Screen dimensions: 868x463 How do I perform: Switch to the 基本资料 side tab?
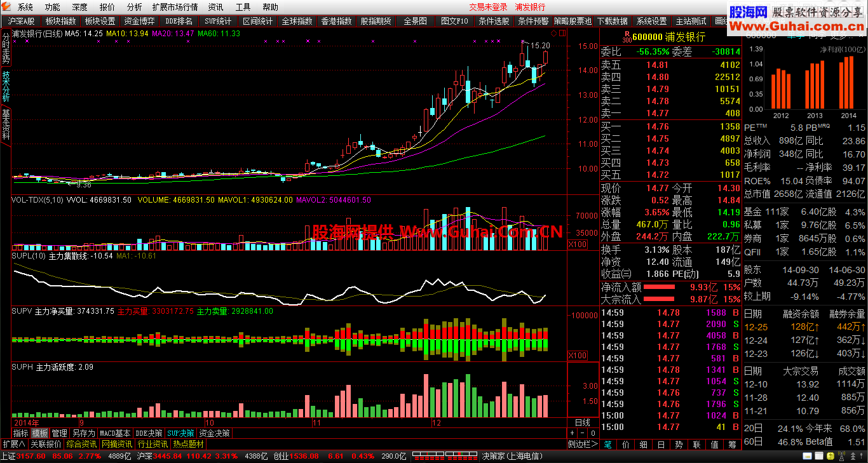(6, 125)
